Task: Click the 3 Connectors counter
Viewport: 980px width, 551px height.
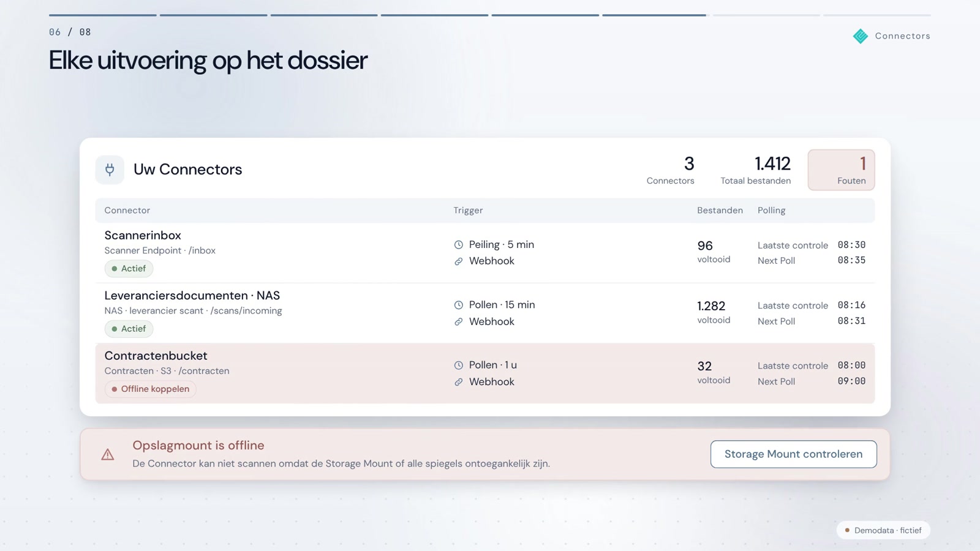Action: [x=671, y=170]
